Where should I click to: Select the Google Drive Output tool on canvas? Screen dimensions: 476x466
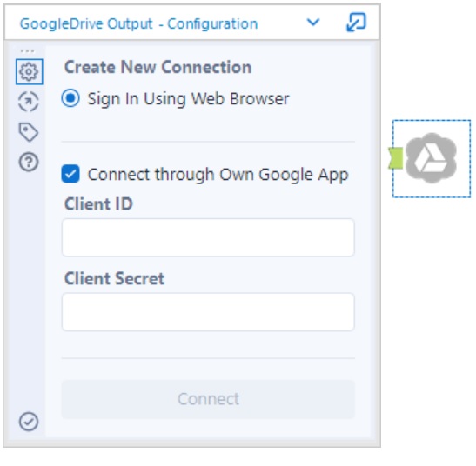point(431,158)
